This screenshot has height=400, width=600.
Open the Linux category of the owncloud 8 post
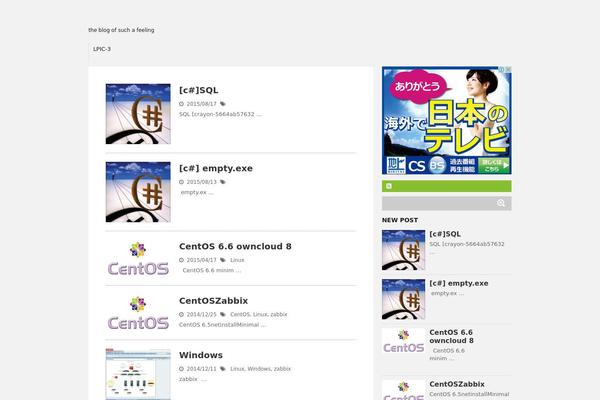pos(237,260)
